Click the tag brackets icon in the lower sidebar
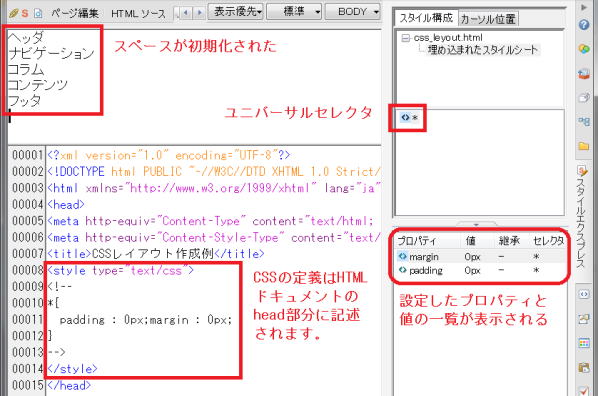598x396 pixels. click(x=584, y=294)
